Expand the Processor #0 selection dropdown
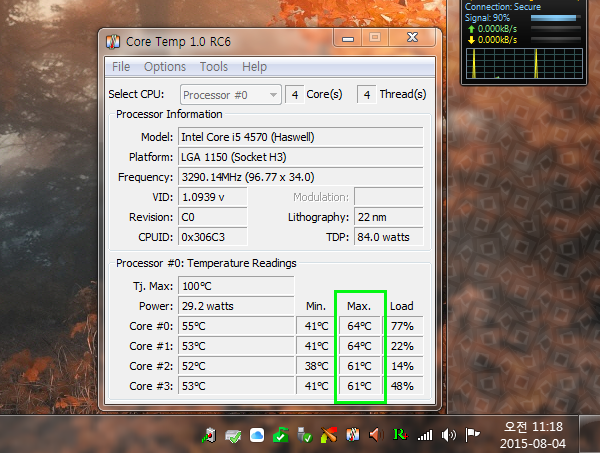This screenshot has height=453, width=600. click(231, 95)
